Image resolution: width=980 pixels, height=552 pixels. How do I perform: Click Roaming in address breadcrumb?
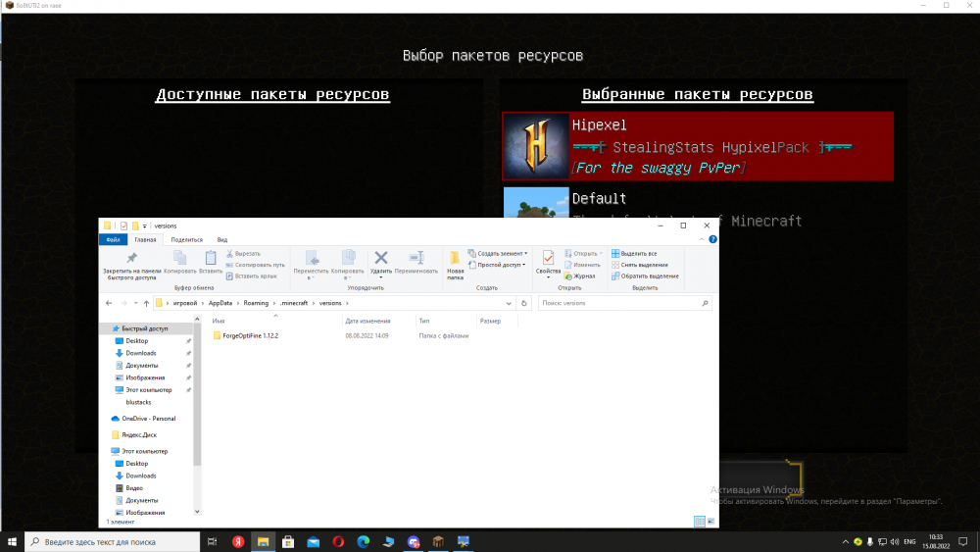pos(256,303)
